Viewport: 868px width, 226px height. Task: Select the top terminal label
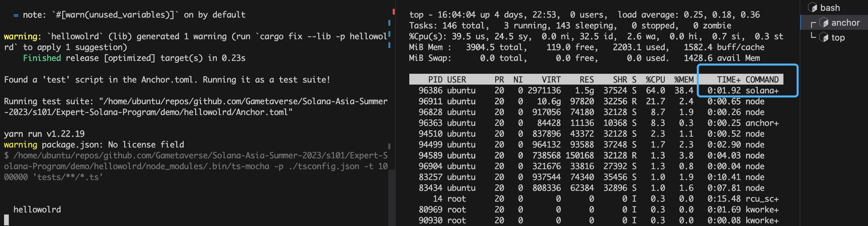pyautogui.click(x=838, y=38)
